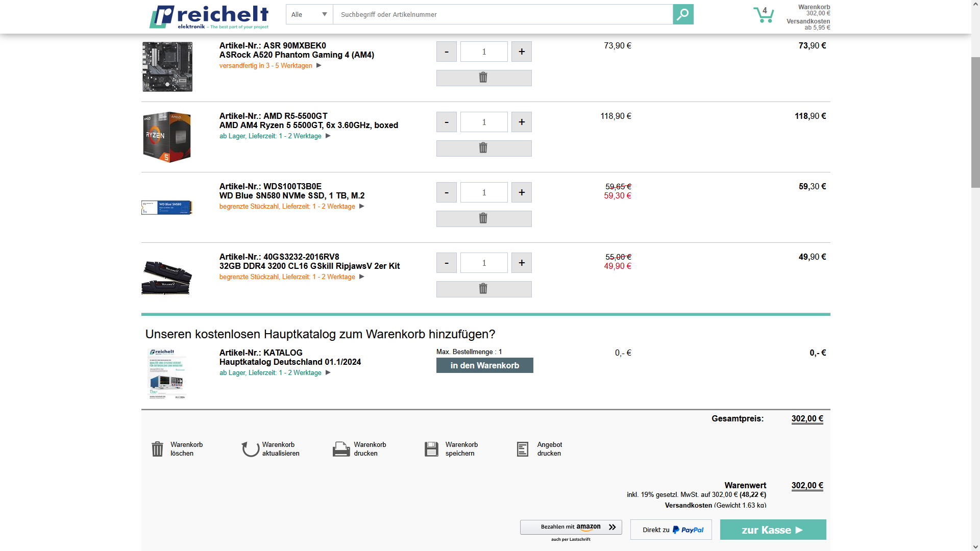
Task: Click the Ryzen 5 processor thumbnail
Action: point(167,137)
